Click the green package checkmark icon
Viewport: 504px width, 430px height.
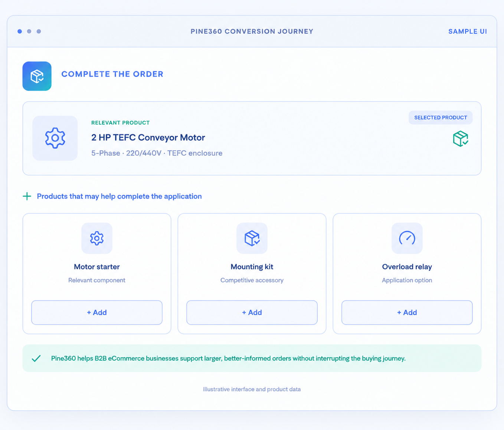click(x=461, y=139)
